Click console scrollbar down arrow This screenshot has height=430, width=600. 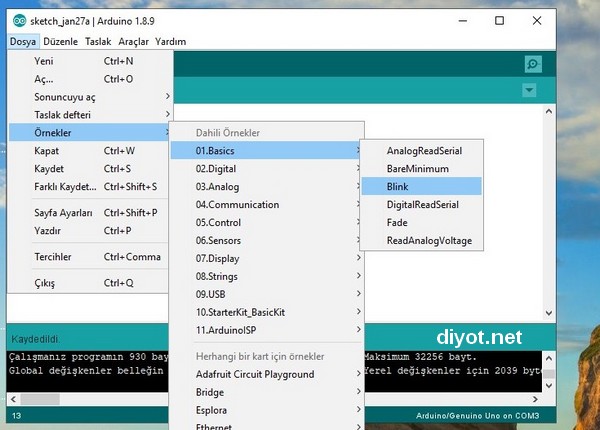tap(549, 385)
